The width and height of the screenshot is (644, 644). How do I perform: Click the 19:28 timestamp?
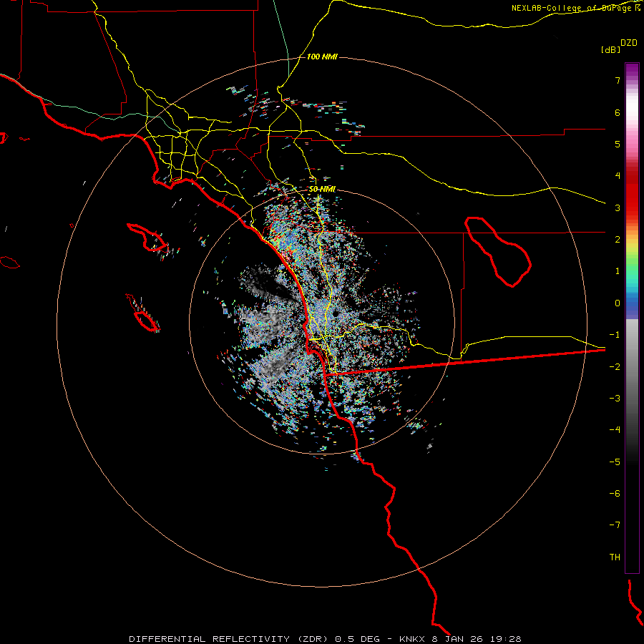(x=506, y=639)
